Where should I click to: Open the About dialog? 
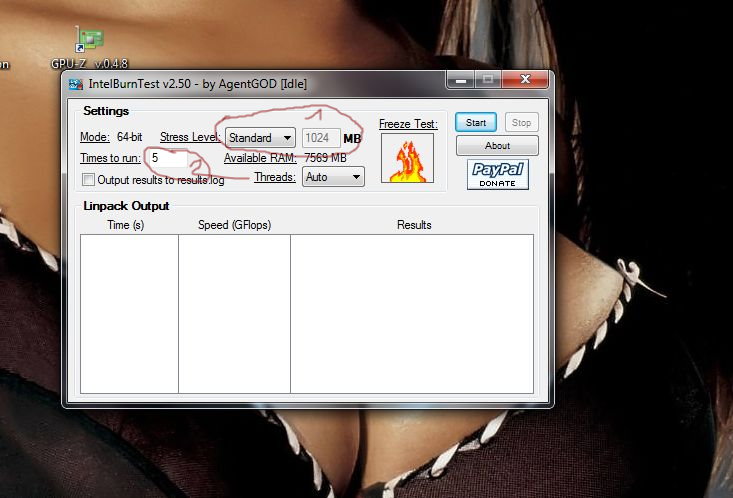click(497, 145)
